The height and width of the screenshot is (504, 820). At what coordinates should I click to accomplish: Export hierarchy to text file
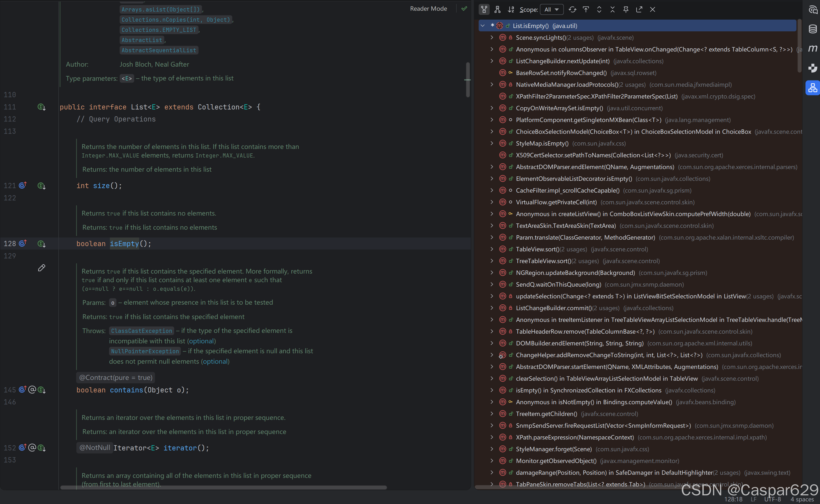point(639,10)
